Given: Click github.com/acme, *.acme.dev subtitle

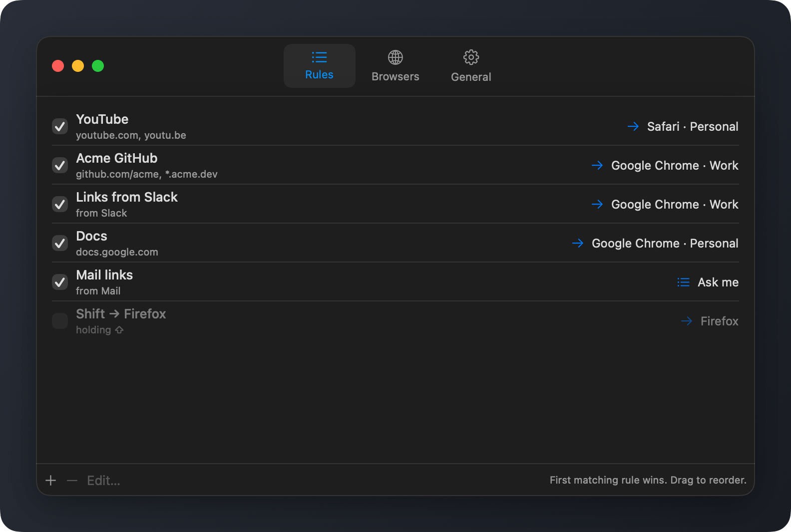Looking at the screenshot, I should point(147,174).
